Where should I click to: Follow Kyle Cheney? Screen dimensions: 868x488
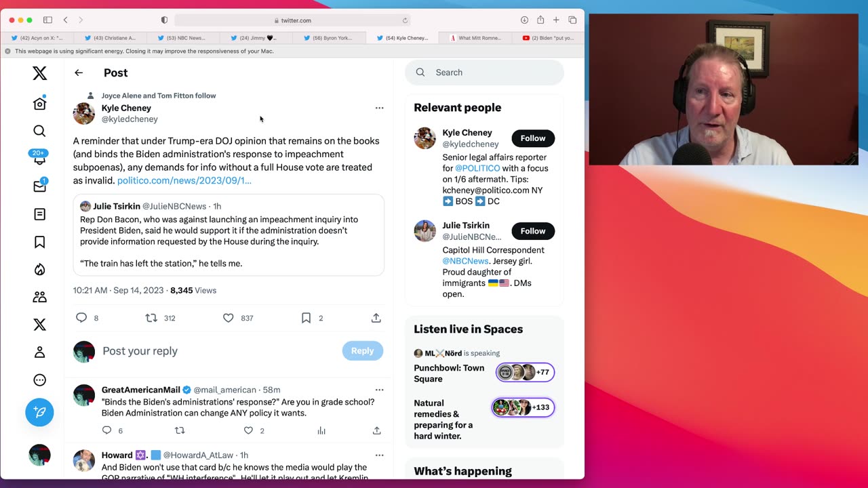pyautogui.click(x=533, y=138)
